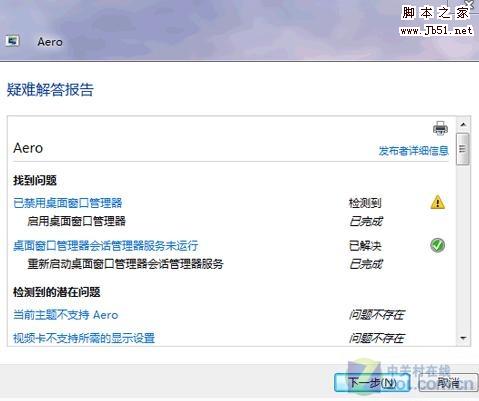
Task: Click the green checkmark resolved icon
Action: point(437,245)
